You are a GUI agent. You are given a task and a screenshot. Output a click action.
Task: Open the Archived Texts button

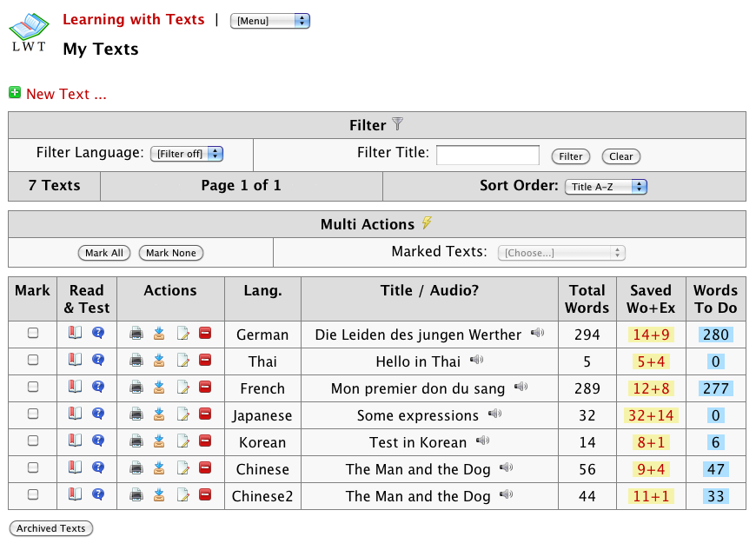51,528
